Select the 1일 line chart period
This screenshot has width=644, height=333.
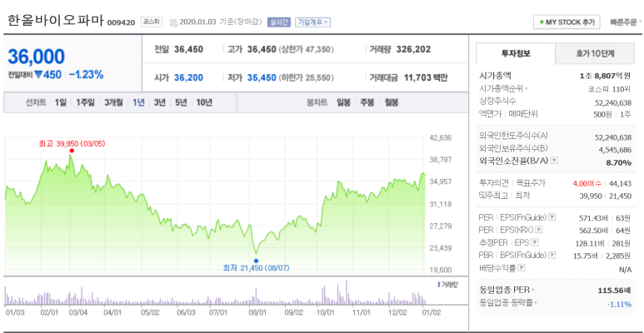coord(60,102)
